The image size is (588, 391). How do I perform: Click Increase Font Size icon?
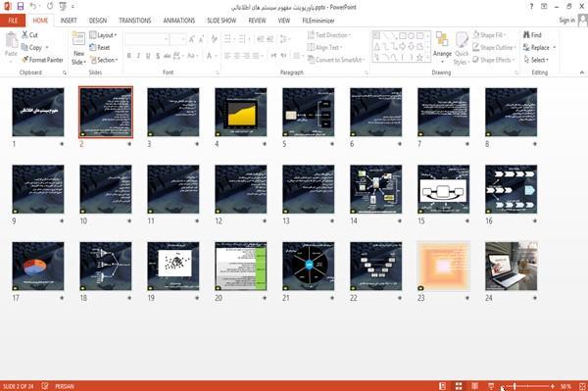(x=192, y=39)
